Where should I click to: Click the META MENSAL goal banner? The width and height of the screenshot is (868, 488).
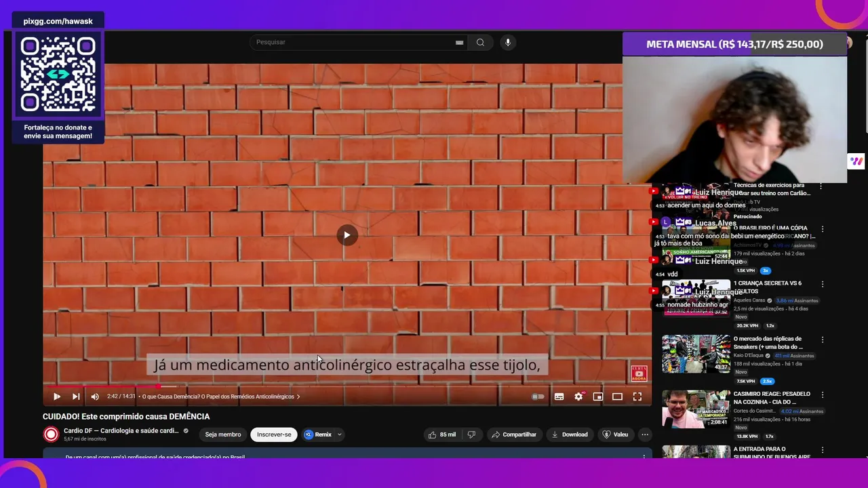(734, 44)
